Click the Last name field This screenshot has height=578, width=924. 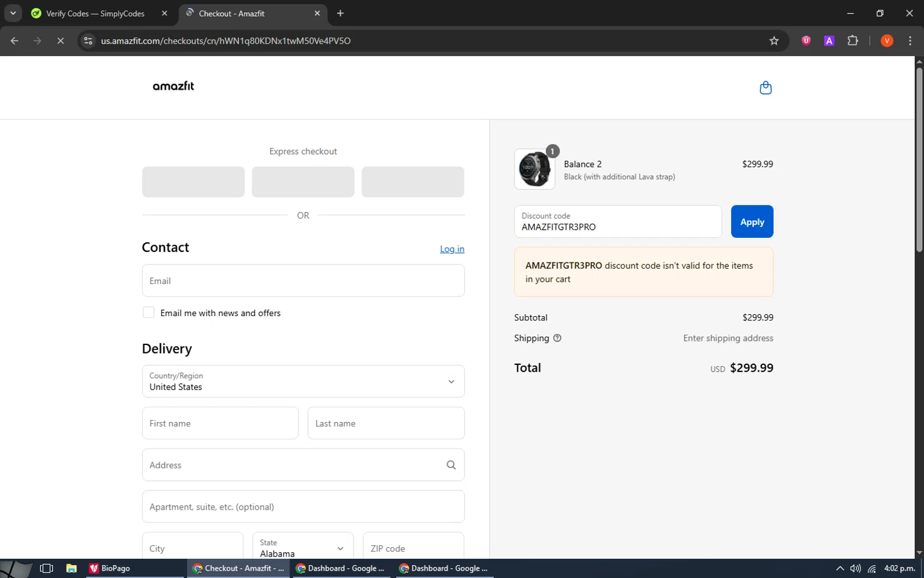click(x=386, y=423)
